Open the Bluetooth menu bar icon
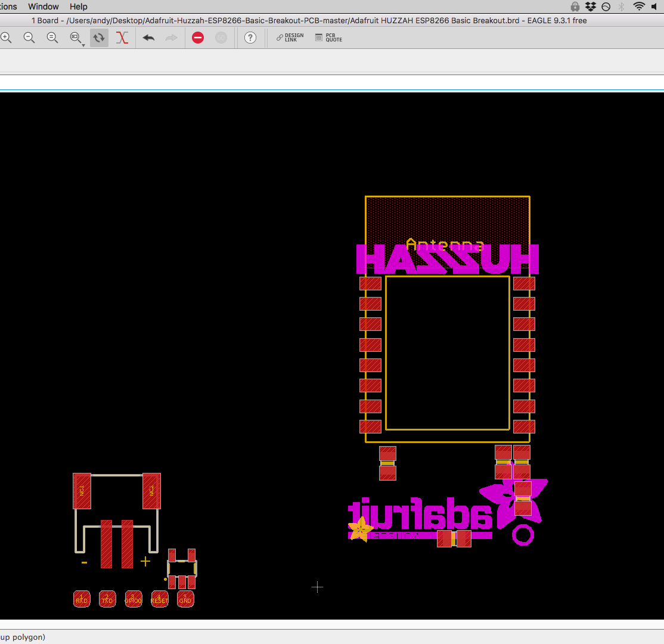 621,7
